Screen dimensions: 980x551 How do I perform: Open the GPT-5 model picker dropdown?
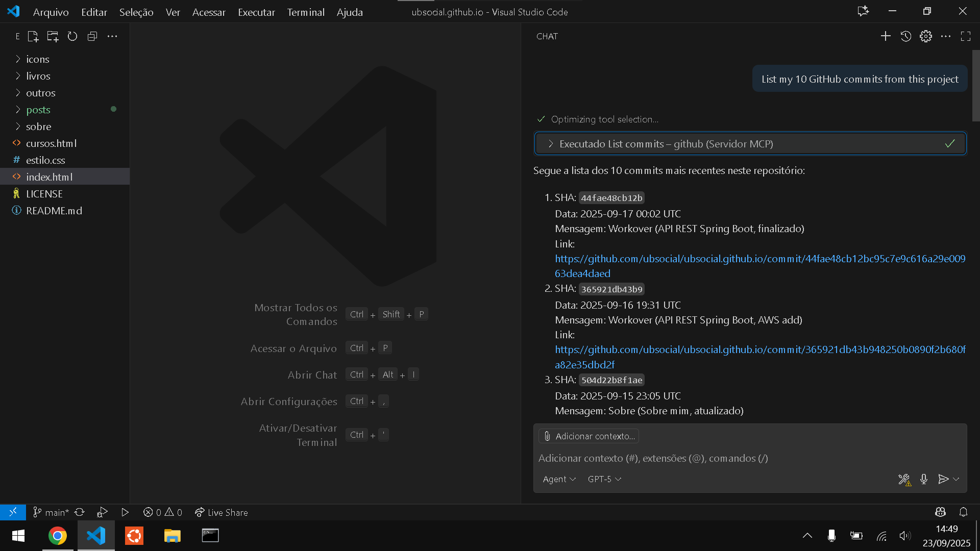(604, 479)
